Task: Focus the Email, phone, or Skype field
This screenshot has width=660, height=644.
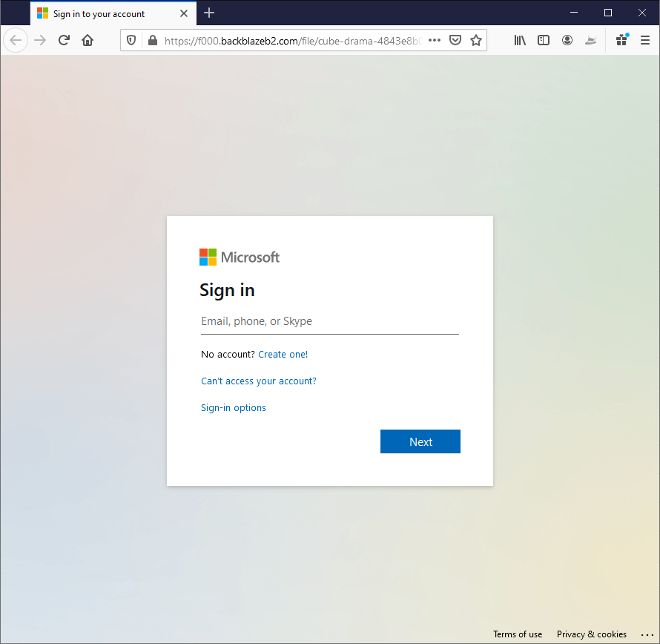Action: (x=329, y=321)
